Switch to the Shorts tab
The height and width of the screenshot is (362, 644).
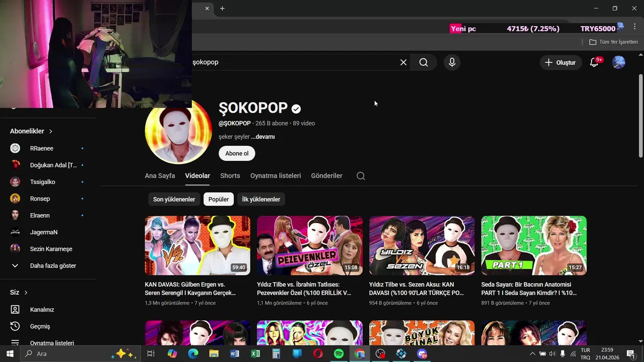[x=230, y=176]
